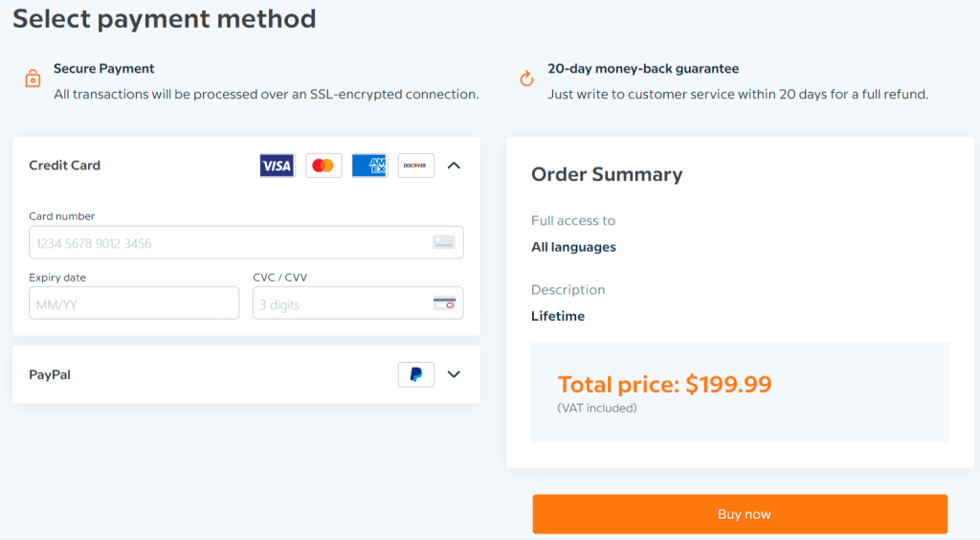The height and width of the screenshot is (540, 980).
Task: Click the Order Summary heading
Action: click(606, 174)
